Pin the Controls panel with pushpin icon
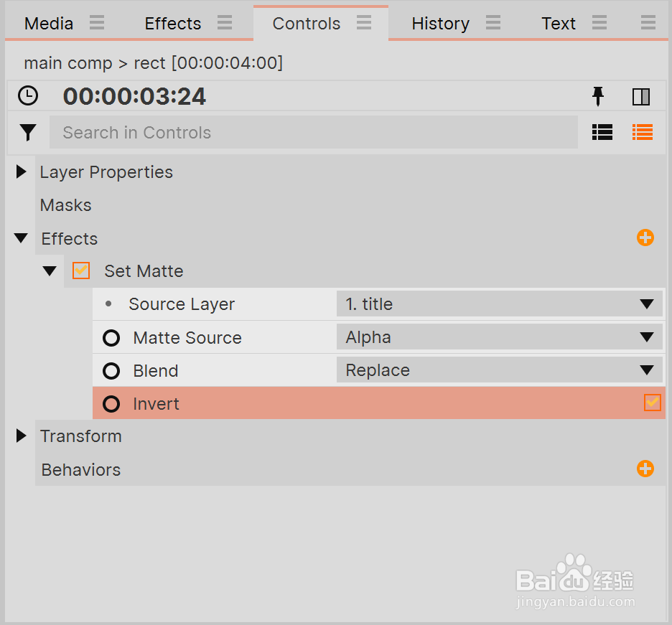The height and width of the screenshot is (625, 672). (x=598, y=96)
